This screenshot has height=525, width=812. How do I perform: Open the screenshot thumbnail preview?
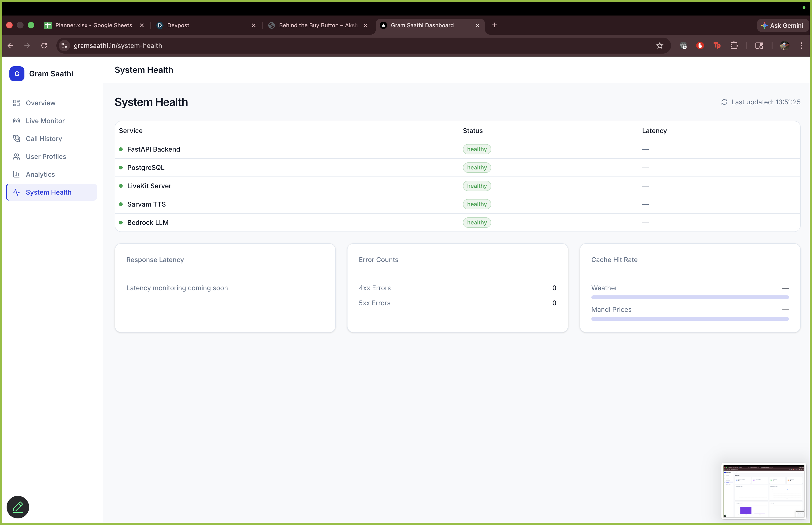(763, 491)
